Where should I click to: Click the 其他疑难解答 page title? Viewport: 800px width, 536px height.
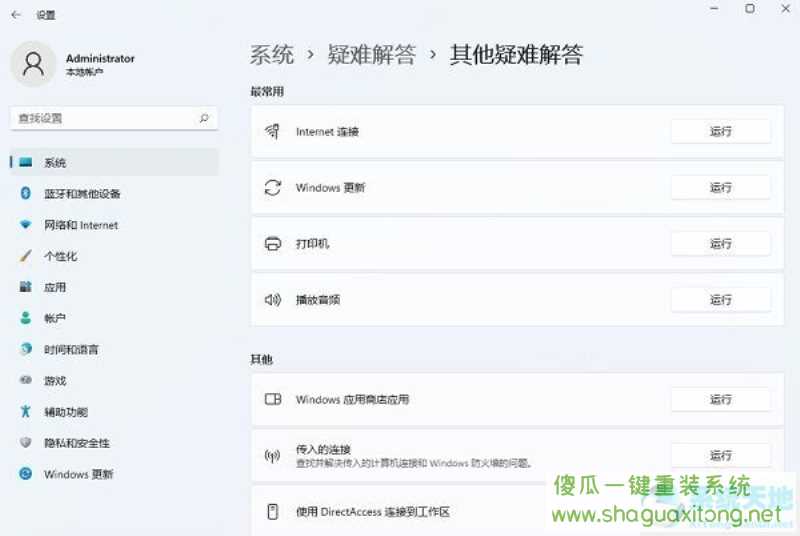516,55
